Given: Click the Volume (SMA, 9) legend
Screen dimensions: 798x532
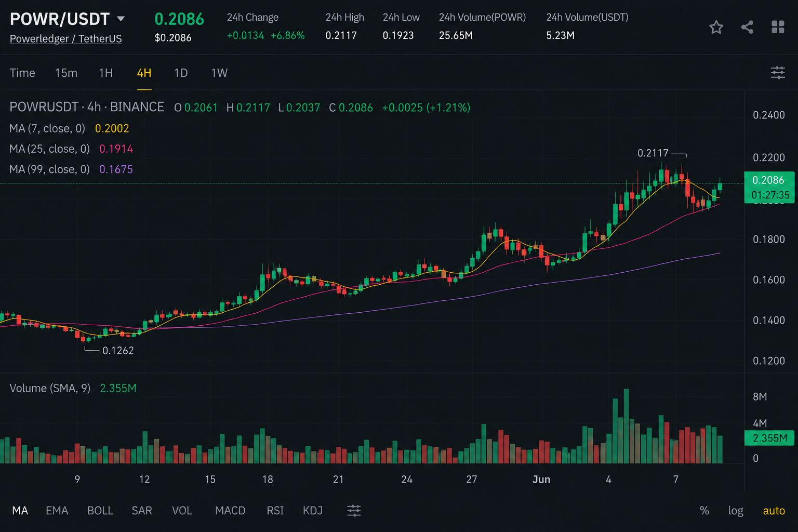Looking at the screenshot, I should (x=50, y=388).
